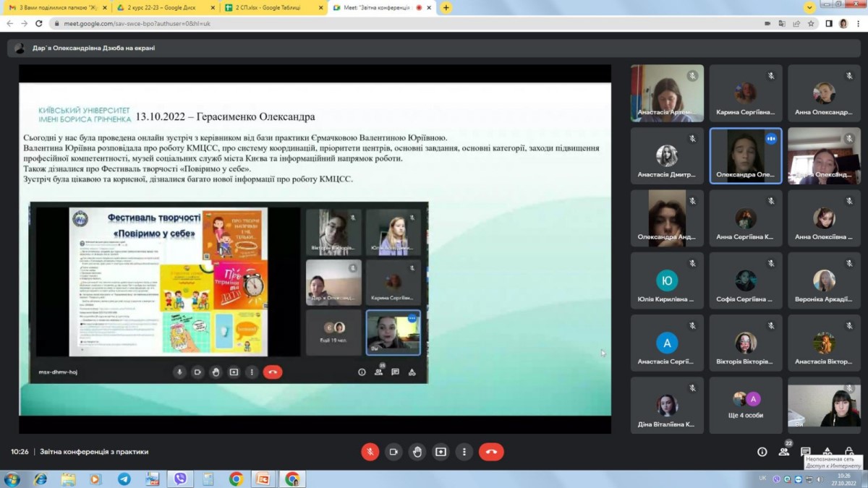This screenshot has height=488, width=868.
Task: Raise hand in the meeting
Action: tap(417, 452)
